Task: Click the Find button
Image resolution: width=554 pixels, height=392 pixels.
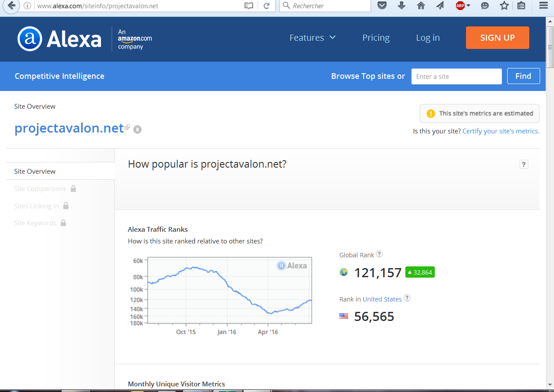Action: [523, 76]
